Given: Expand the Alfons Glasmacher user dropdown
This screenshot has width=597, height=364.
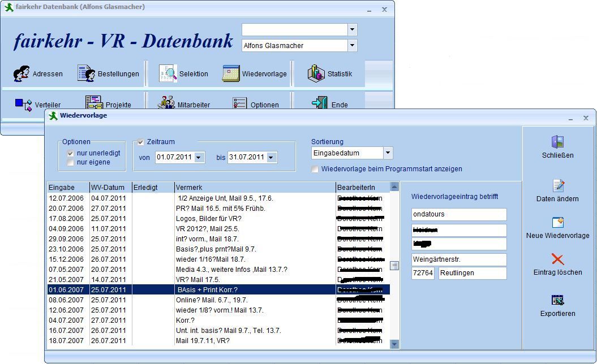Looking at the screenshot, I should coord(352,45).
